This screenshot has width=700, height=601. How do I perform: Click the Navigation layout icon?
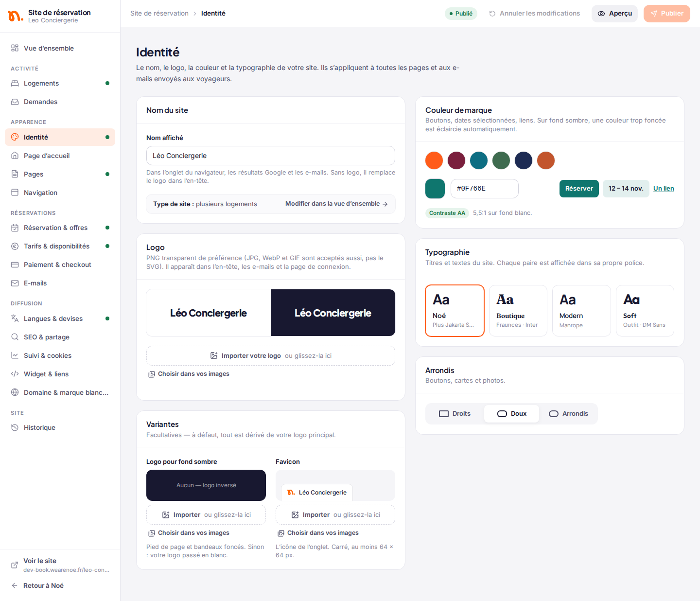15,193
